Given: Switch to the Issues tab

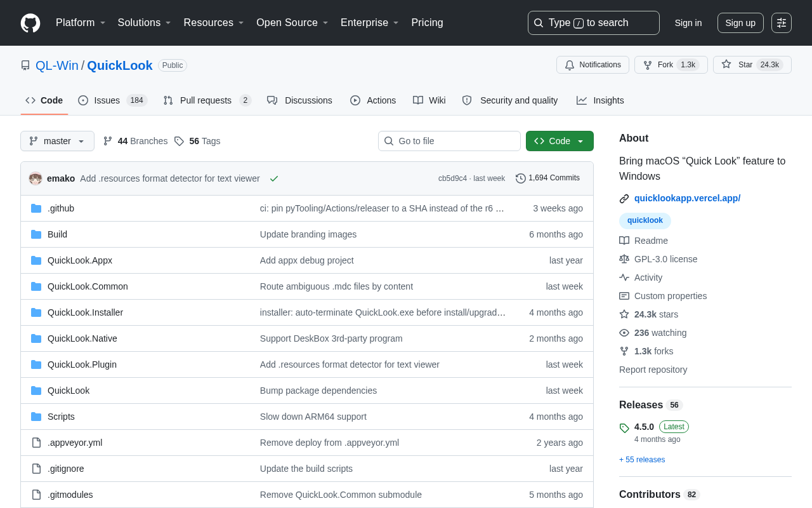Looking at the screenshot, I should tap(112, 100).
